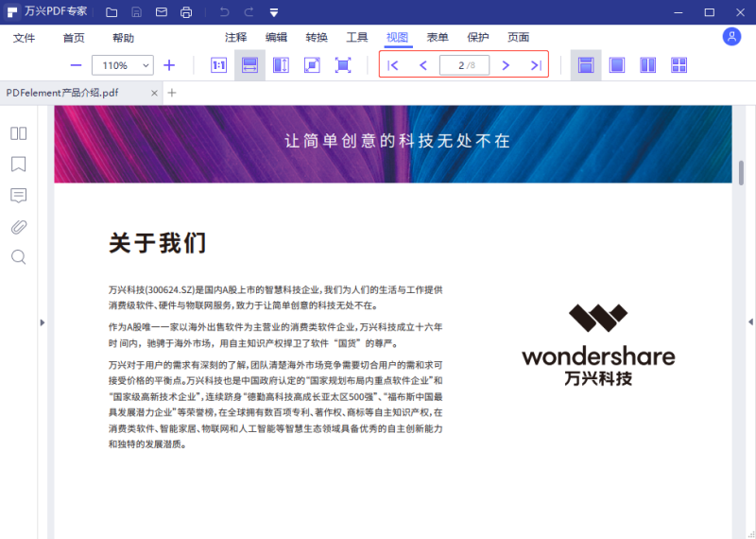Open the 文件 menu
The height and width of the screenshot is (539, 756).
(x=25, y=38)
